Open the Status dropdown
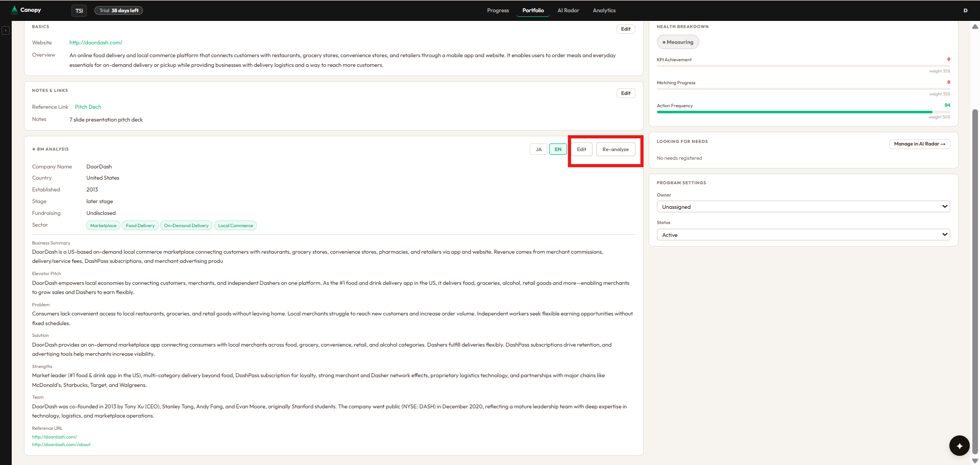Screen dimensions: 980x465 (x=803, y=235)
